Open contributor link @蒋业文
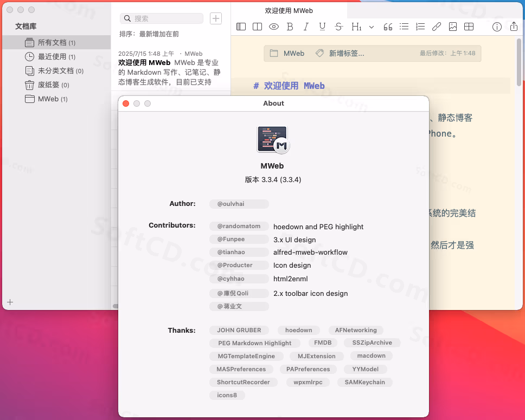525x420 pixels. click(x=239, y=306)
